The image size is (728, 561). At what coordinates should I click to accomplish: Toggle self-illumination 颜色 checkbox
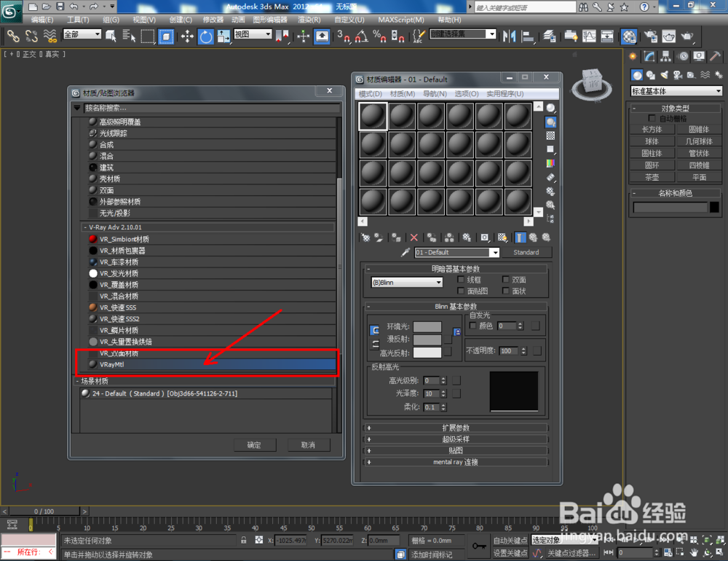[472, 326]
